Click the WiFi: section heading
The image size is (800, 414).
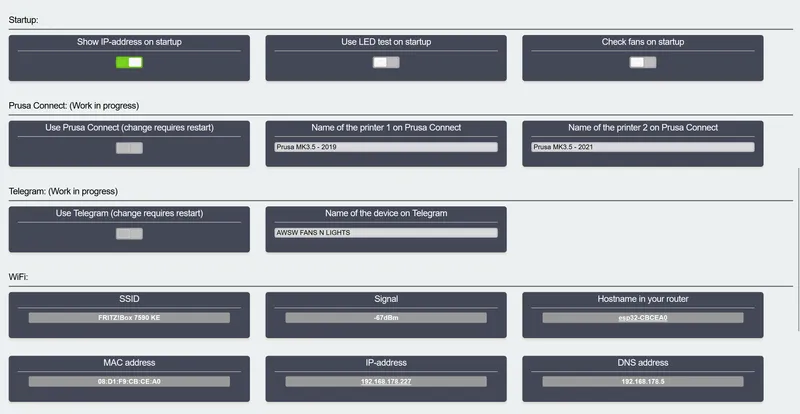click(x=18, y=277)
